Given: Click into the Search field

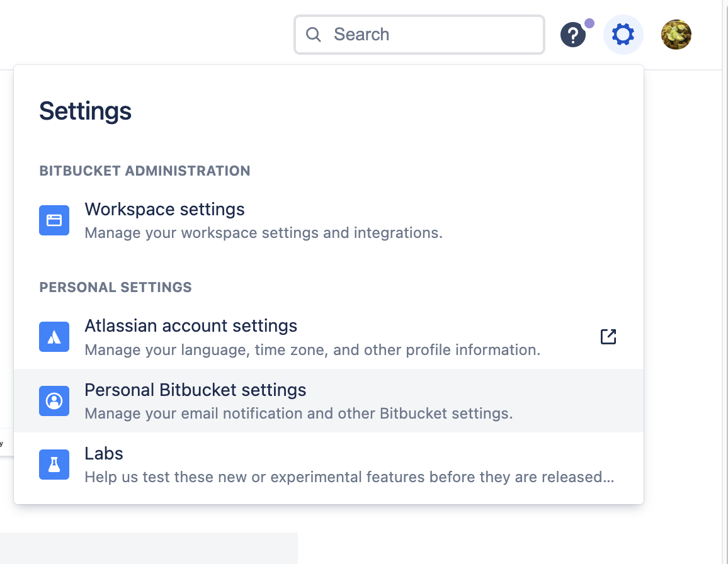Looking at the screenshot, I should 419,35.
